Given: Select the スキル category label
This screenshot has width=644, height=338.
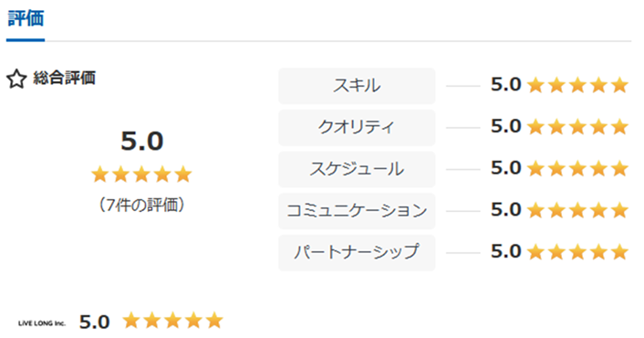Looking at the screenshot, I should [x=357, y=86].
